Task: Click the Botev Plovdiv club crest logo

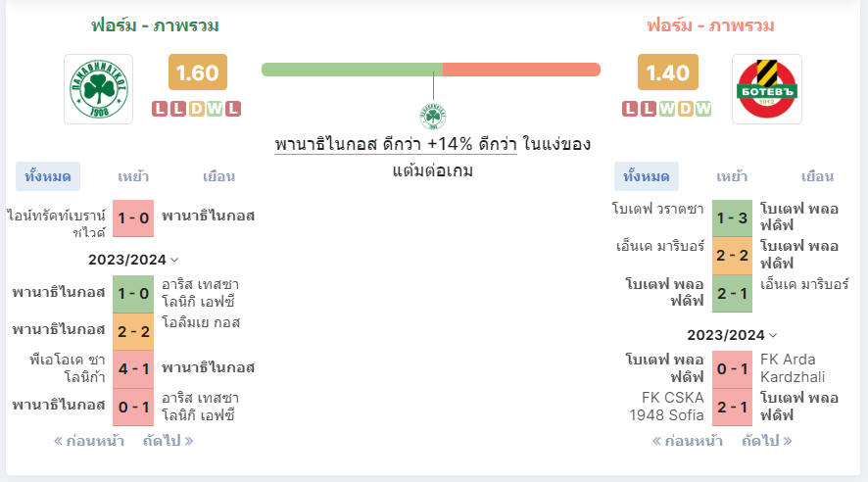Action: pyautogui.click(x=767, y=89)
